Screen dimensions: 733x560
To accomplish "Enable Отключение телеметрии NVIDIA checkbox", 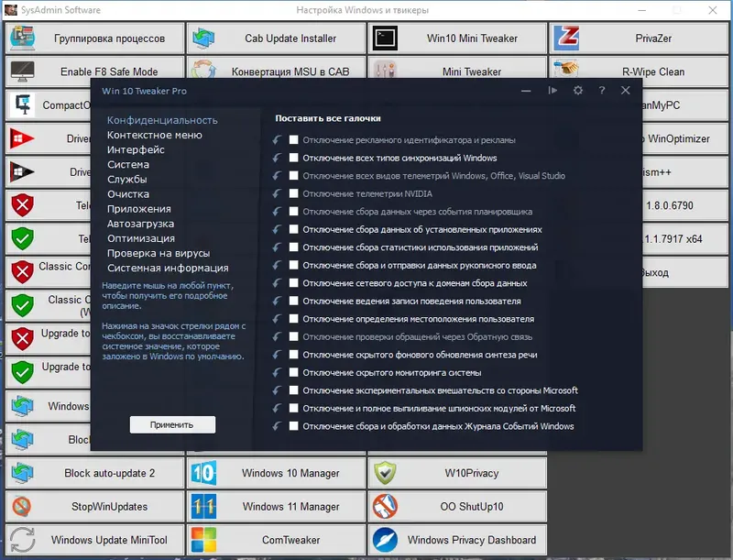I will click(x=292, y=194).
